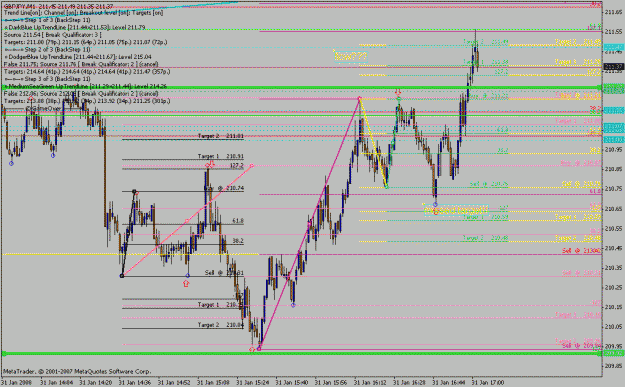Click the blue circle marker under the 15:40 pullback low

293,305
